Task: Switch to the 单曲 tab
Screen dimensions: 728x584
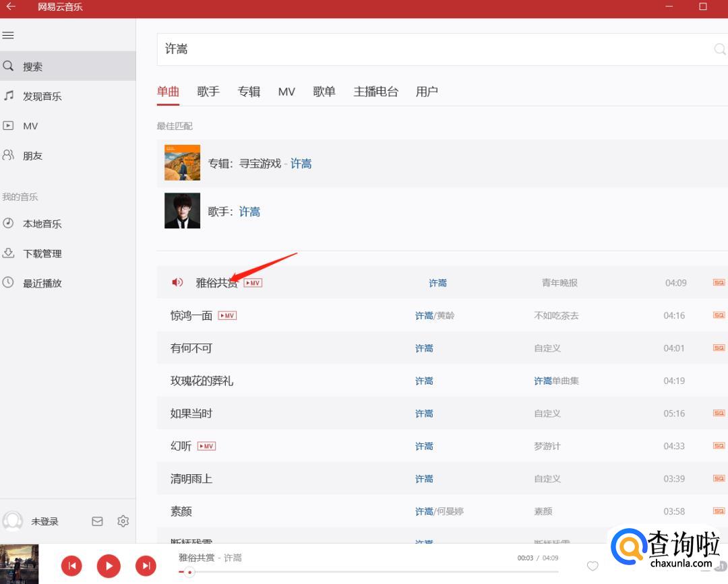Action: click(x=168, y=92)
